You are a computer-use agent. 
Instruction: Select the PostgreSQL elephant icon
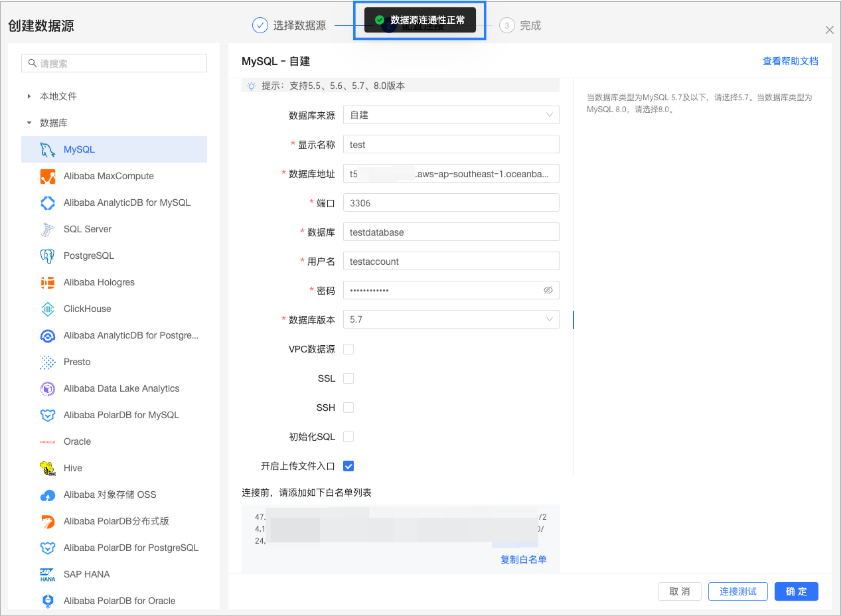[x=47, y=256]
